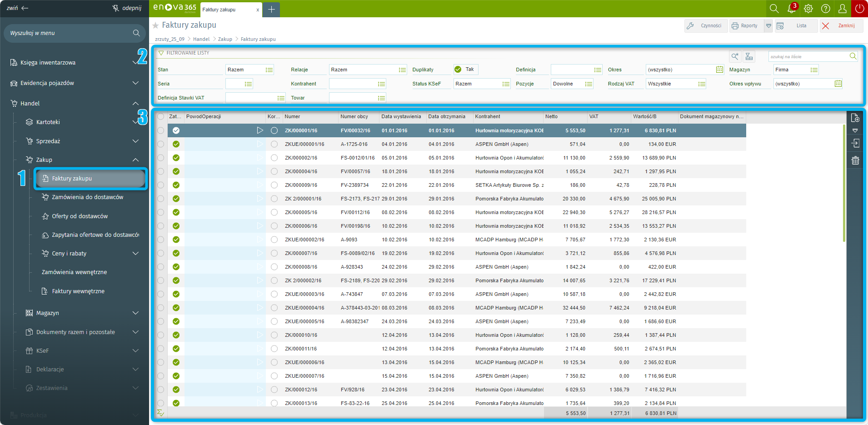The width and height of the screenshot is (868, 425).
Task: Open Zamówienia do dostawców in sidebar
Action: [87, 197]
